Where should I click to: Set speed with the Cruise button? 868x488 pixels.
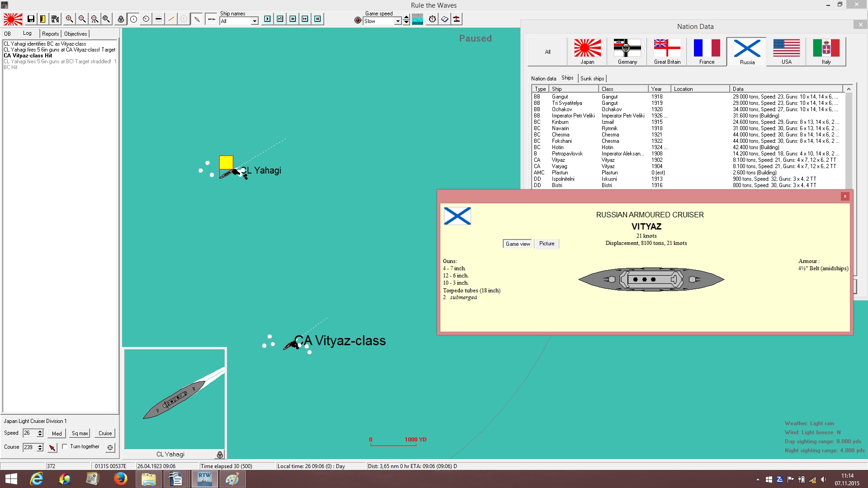pos(105,433)
